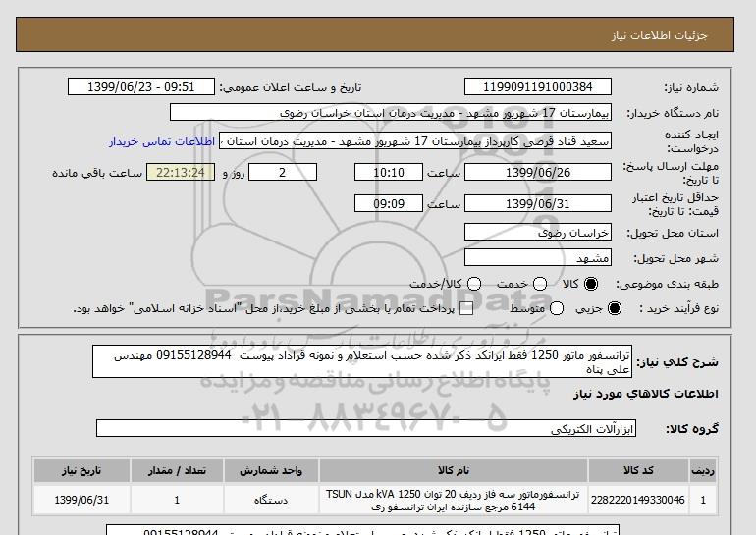756x535 pixels.
Task: Click the unit cell دستگاه
Action: tap(271, 500)
